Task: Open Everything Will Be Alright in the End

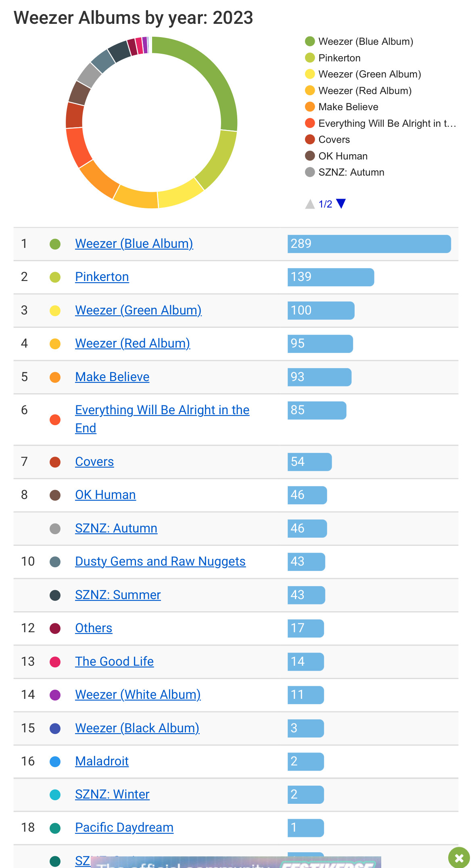Action: click(x=162, y=419)
